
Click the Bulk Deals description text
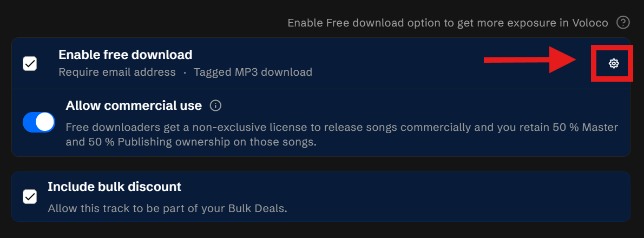point(167,208)
